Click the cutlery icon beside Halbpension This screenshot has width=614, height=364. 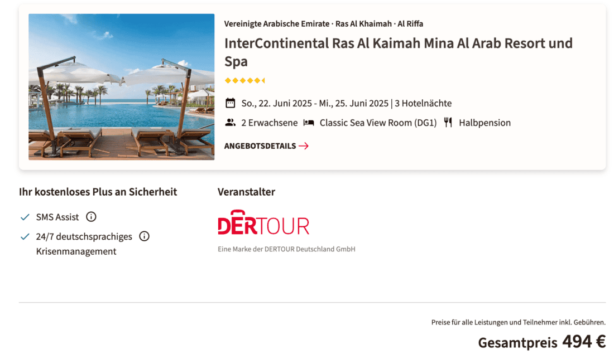coord(448,123)
